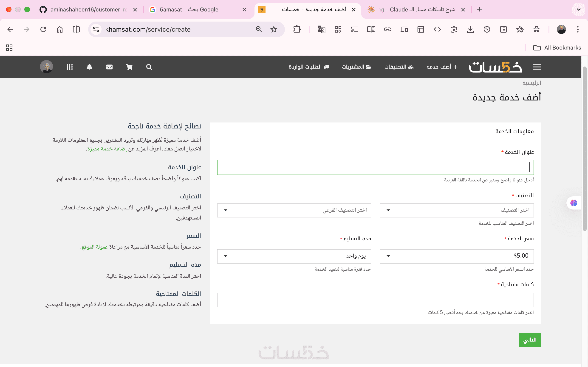This screenshot has height=367, width=588.
Task: Click the green التالي button
Action: 529,340
